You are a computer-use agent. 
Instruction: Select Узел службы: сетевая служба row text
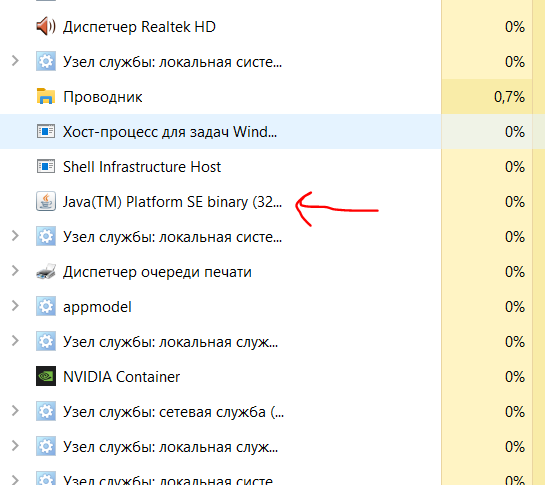click(173, 412)
